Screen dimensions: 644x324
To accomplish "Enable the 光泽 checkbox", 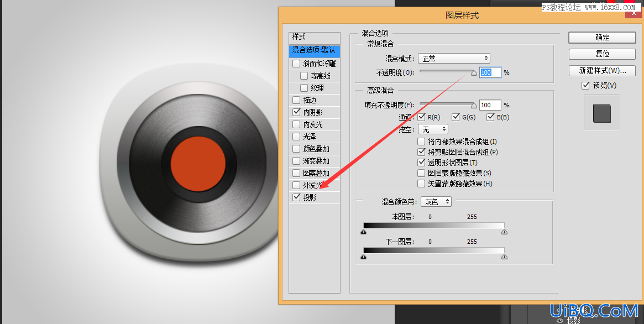I will click(296, 137).
